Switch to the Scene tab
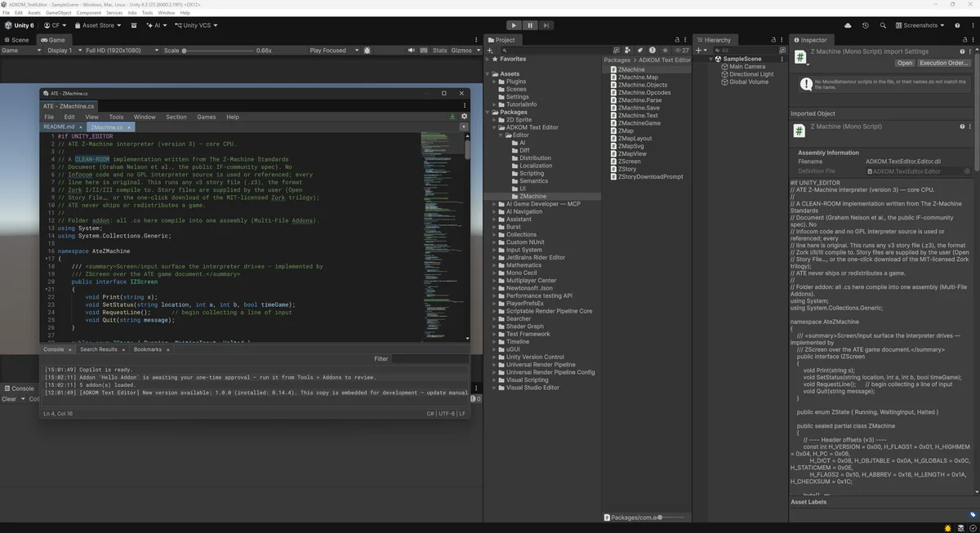 coord(16,39)
